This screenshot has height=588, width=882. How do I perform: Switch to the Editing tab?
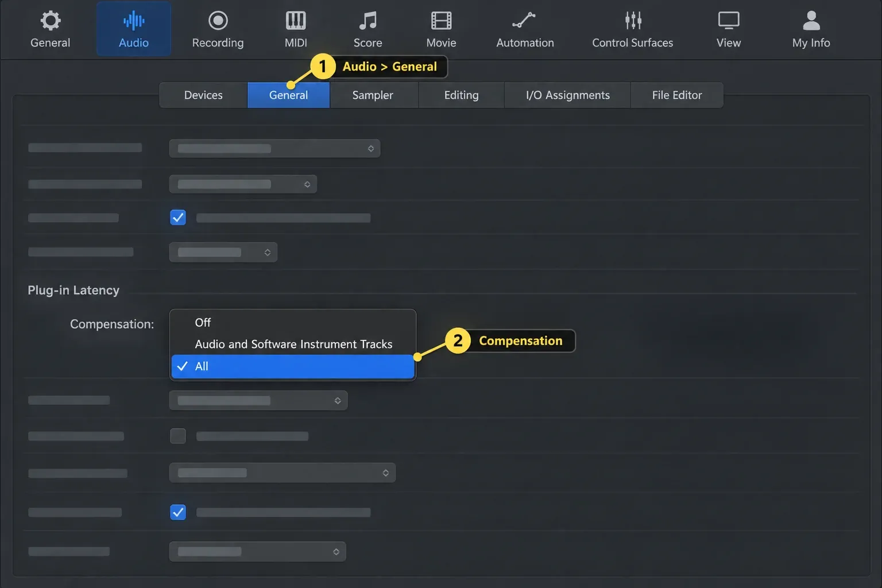[x=461, y=95]
